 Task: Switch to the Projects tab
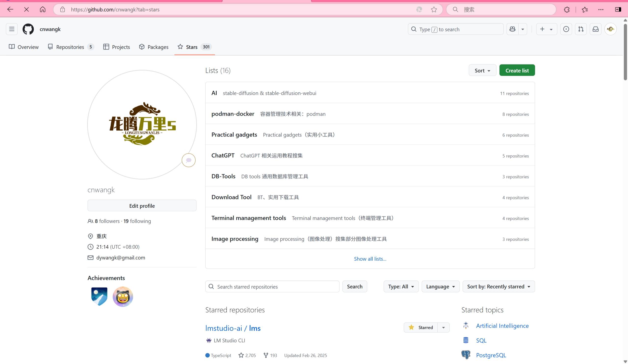point(116,47)
